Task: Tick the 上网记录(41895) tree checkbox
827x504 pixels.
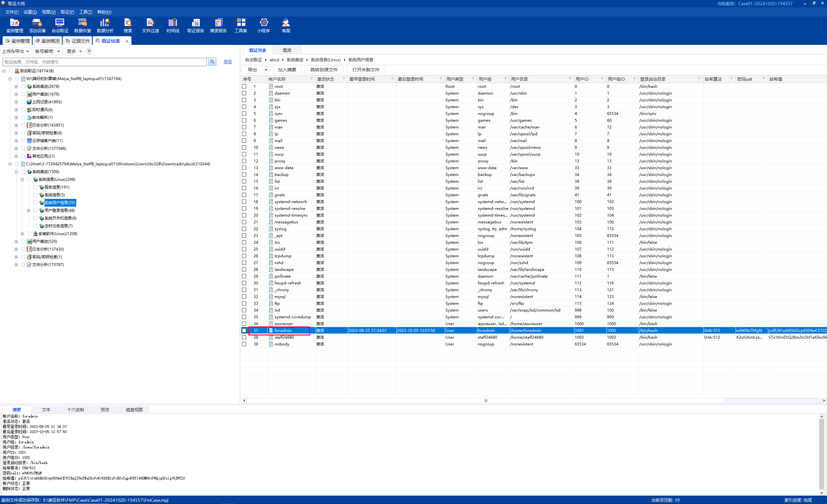Action: point(23,102)
